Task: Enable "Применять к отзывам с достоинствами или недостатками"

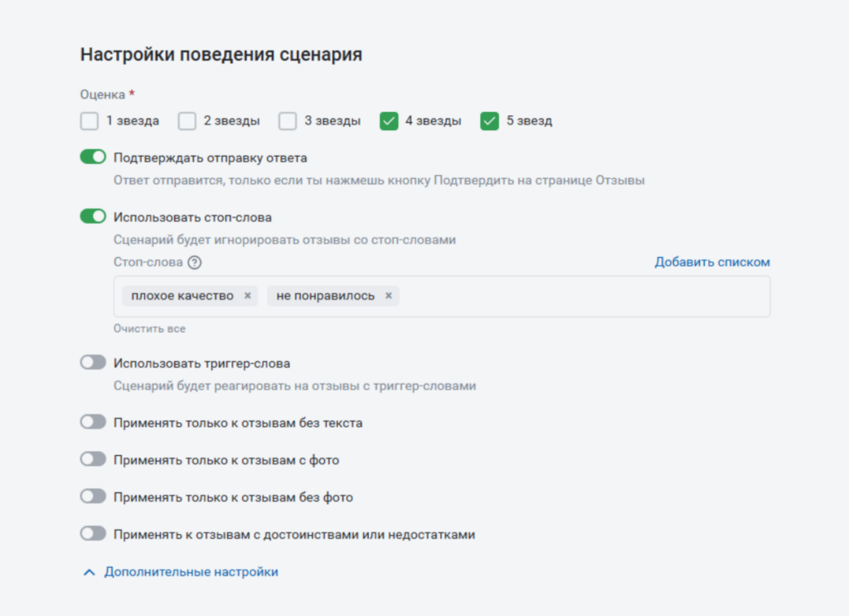Action: 92,535
